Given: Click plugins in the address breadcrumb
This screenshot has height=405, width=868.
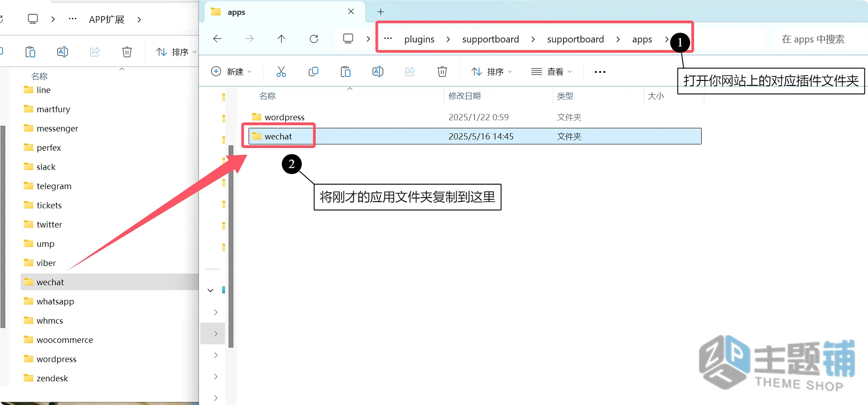Looking at the screenshot, I should pyautogui.click(x=419, y=39).
